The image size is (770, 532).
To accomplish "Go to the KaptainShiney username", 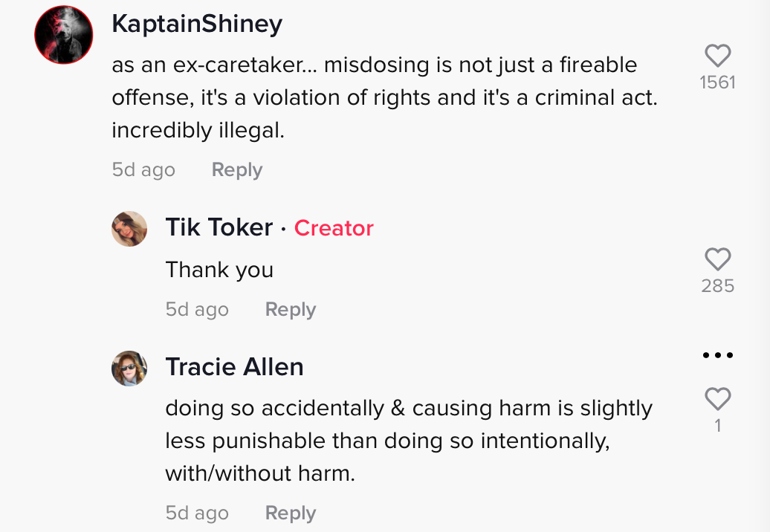I will point(197,25).
